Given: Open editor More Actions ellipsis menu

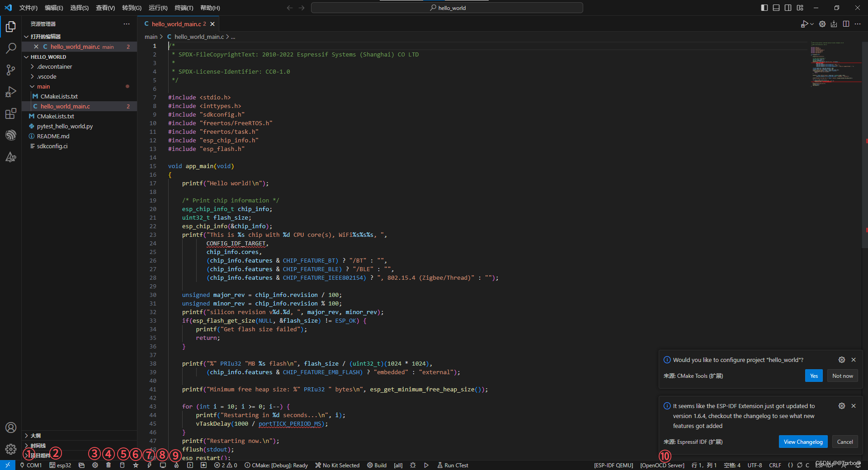Looking at the screenshot, I should [858, 24].
